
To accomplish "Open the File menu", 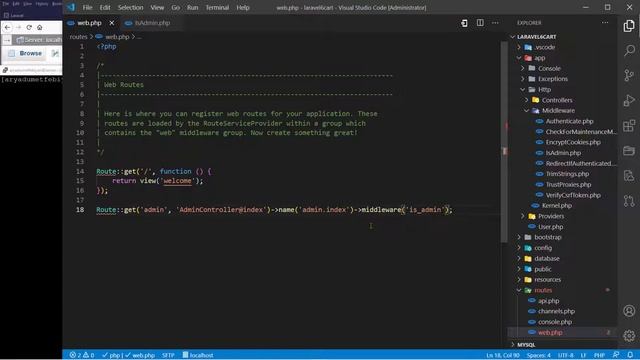I will [87, 7].
